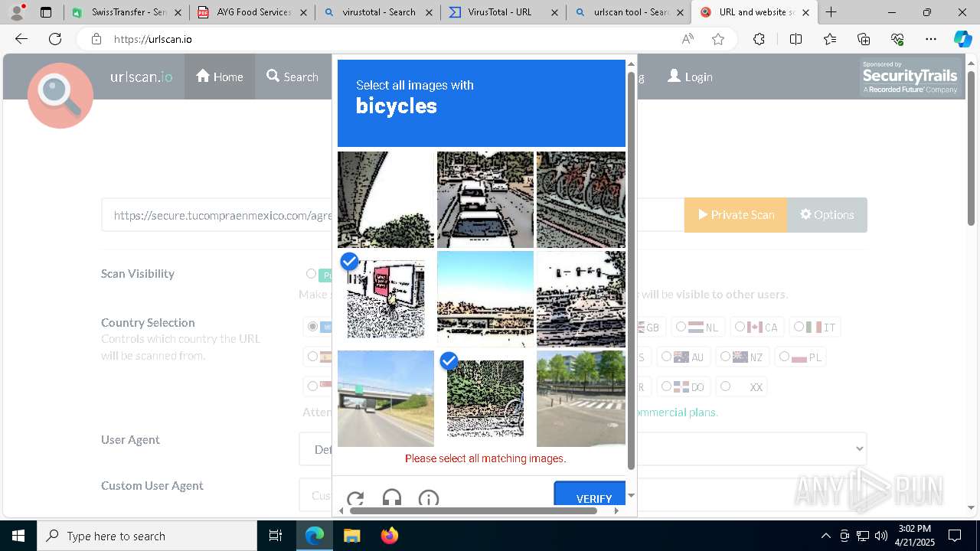Open the scan Options button
The width and height of the screenshot is (980, 551).
827,215
